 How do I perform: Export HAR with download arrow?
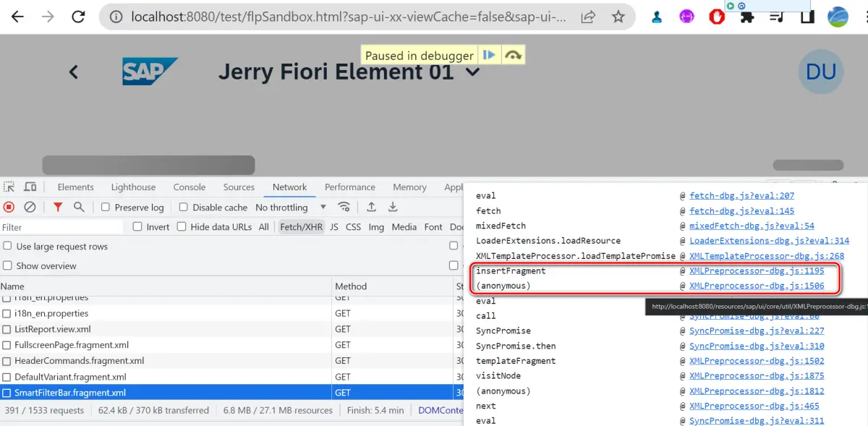pyautogui.click(x=393, y=207)
